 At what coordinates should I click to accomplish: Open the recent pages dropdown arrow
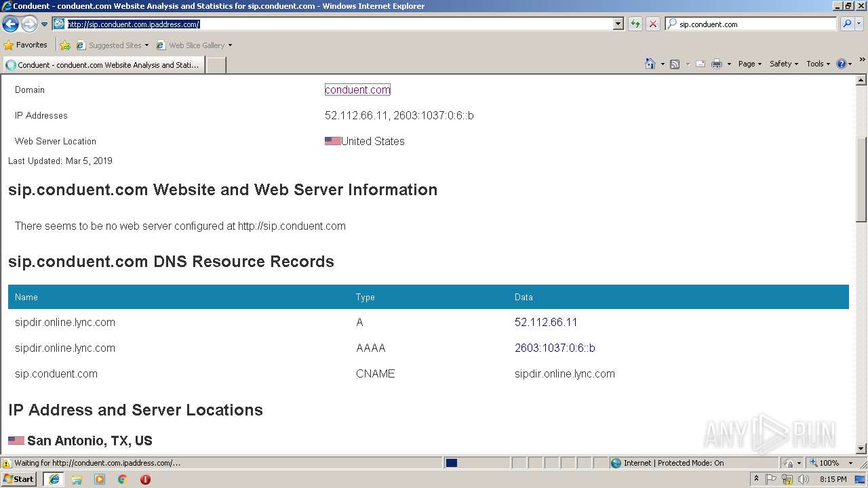click(44, 24)
